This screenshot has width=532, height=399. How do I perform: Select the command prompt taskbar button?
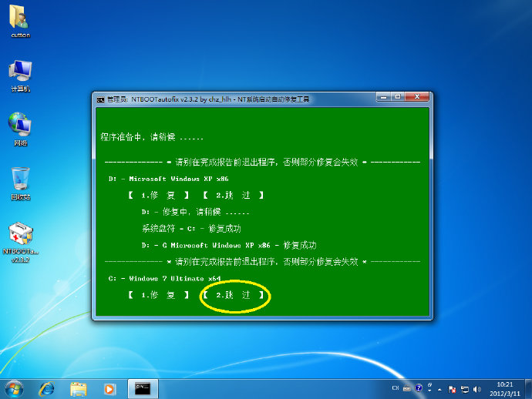143,389
